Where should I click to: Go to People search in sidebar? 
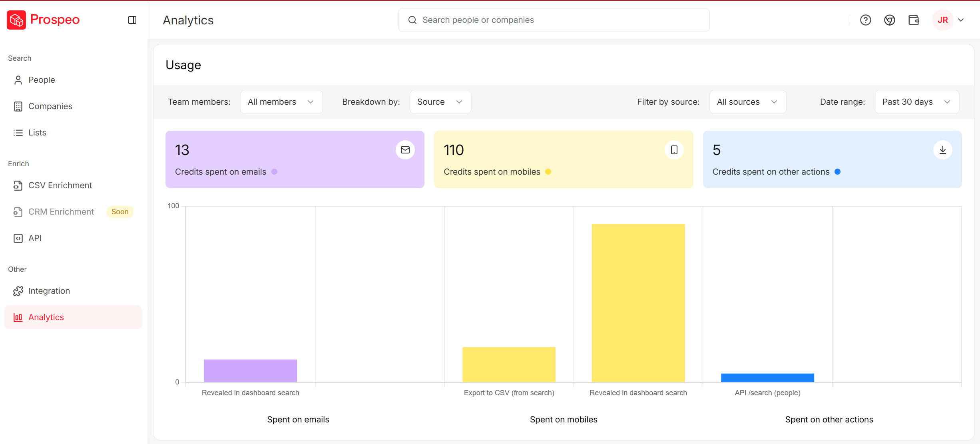pos(42,80)
